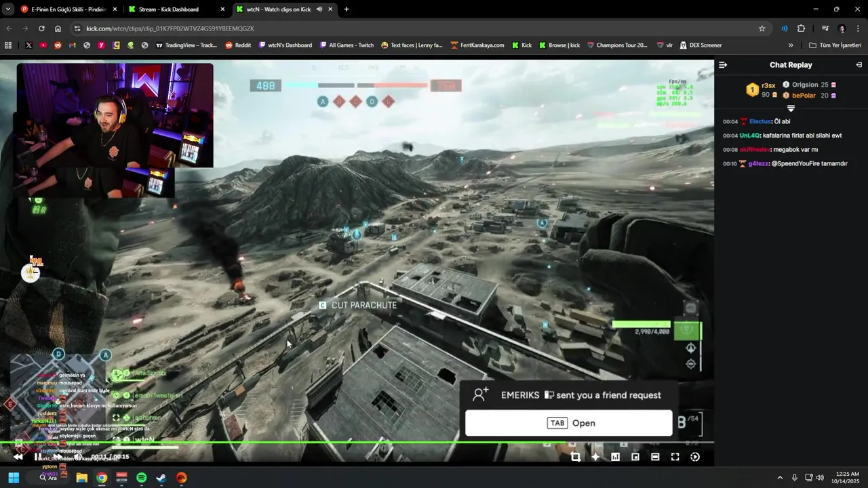Reload the current page
This screenshot has height=488, width=868.
tap(41, 28)
